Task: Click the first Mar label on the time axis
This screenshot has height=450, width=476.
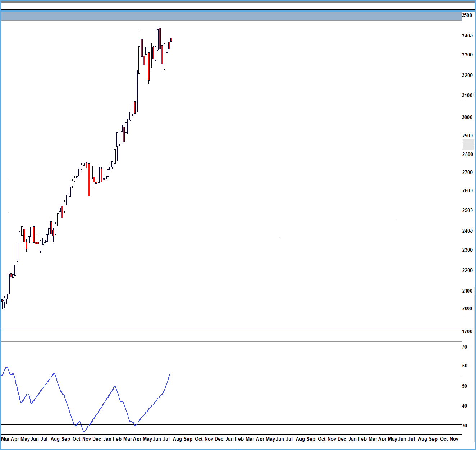Action: [5, 439]
